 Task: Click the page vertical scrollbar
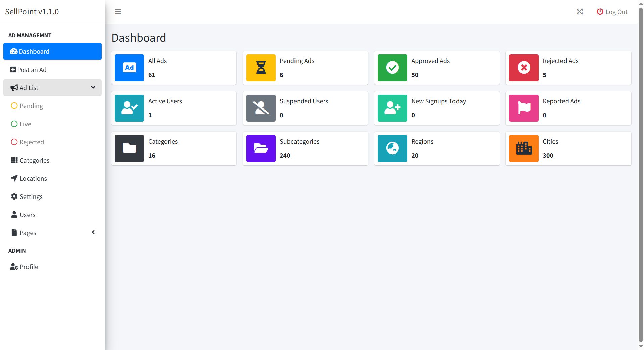click(641, 175)
